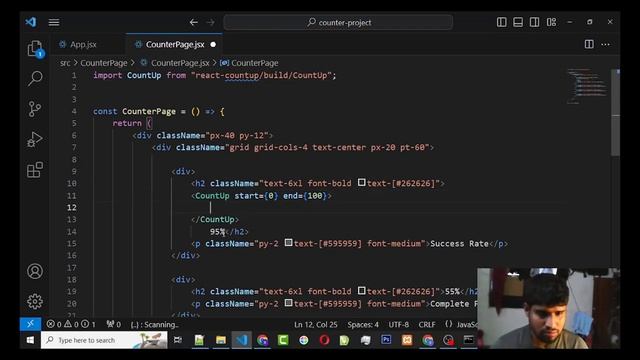Click the forwarded ports indicator showing 0
The height and width of the screenshot is (360, 640).
[x=113, y=324]
